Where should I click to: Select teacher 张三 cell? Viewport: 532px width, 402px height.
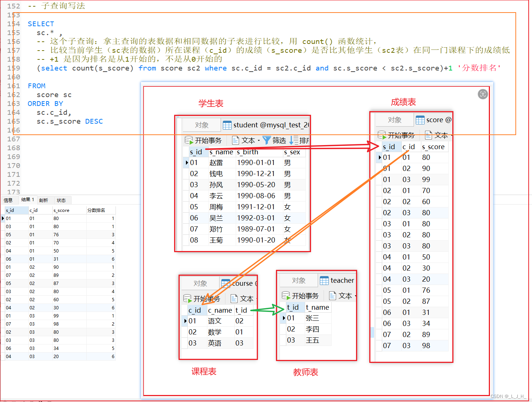pos(318,318)
